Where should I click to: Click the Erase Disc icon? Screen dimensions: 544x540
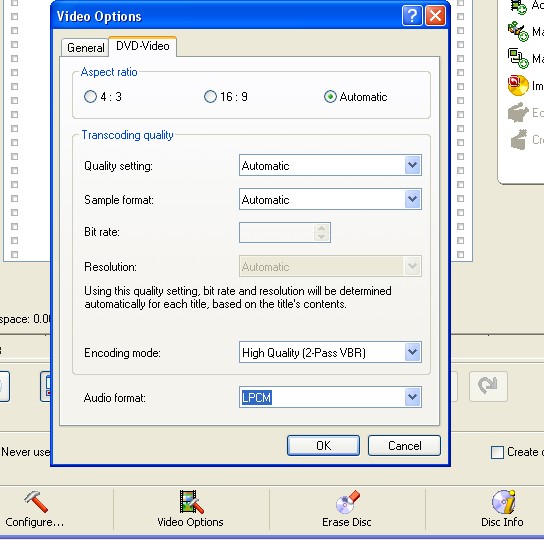click(x=347, y=501)
